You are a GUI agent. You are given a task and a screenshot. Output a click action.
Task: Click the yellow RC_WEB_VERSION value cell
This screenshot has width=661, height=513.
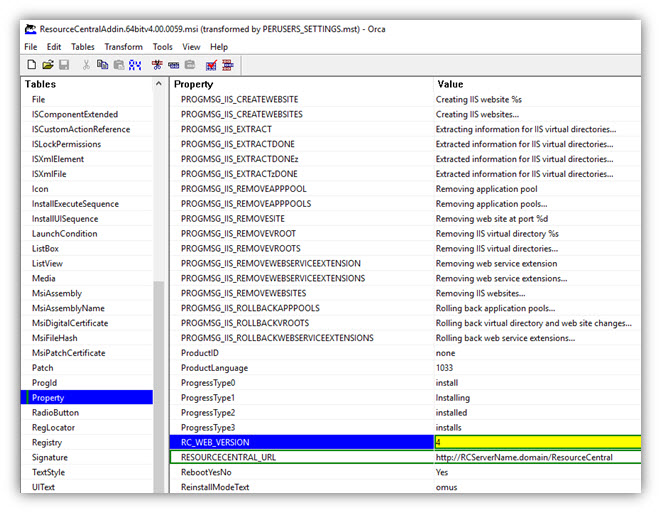point(537,442)
